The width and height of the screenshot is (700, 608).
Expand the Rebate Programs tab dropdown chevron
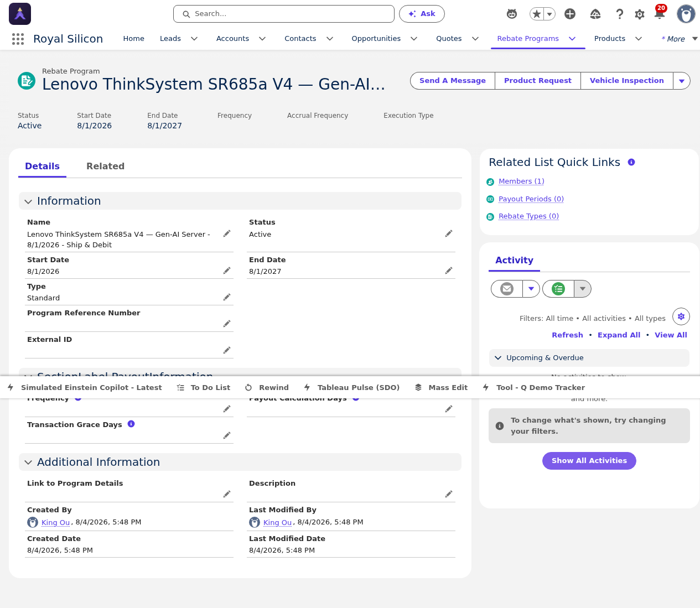click(572, 39)
